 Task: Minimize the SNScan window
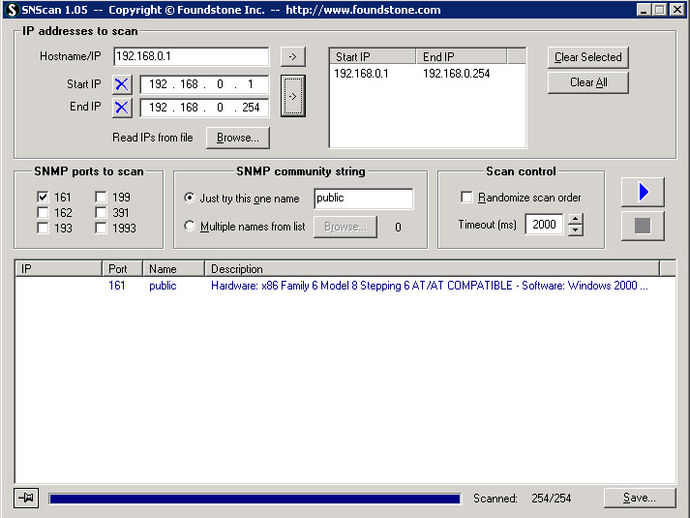coord(644,10)
